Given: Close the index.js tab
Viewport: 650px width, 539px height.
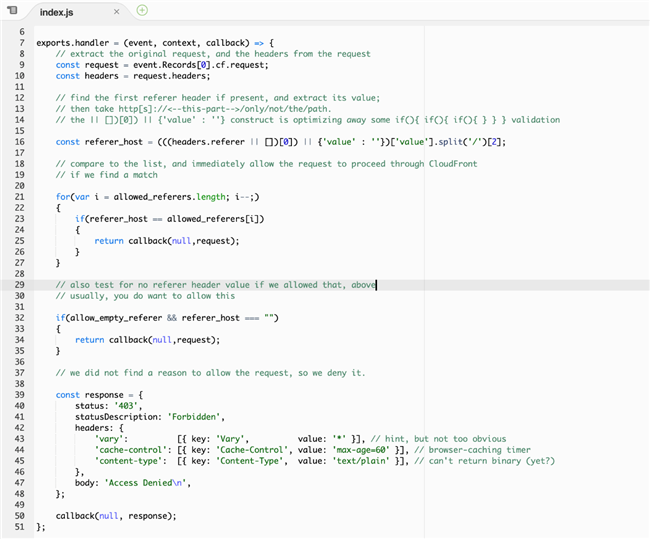Looking at the screenshot, I should point(116,12).
